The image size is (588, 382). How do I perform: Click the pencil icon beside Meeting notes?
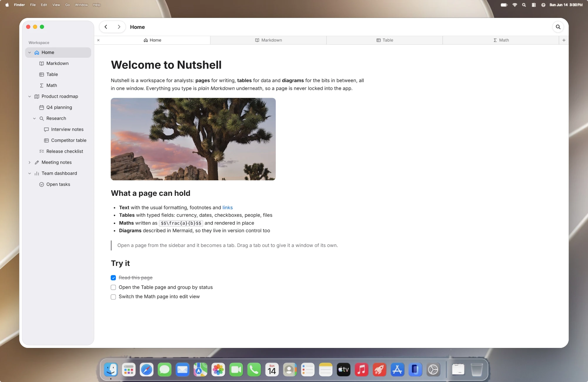[x=37, y=162]
